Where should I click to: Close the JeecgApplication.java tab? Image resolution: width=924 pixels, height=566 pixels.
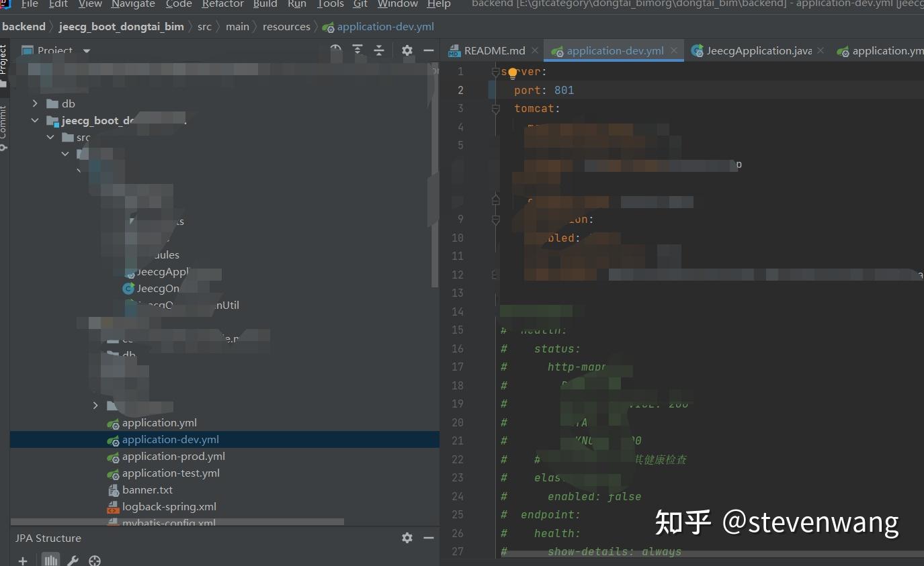(x=821, y=50)
